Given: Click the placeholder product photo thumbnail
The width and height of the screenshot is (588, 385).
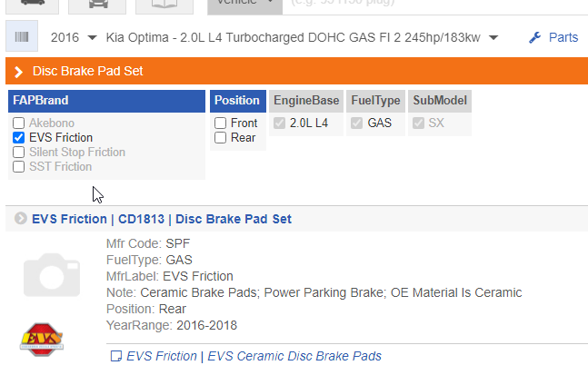Looking at the screenshot, I should point(53,273).
